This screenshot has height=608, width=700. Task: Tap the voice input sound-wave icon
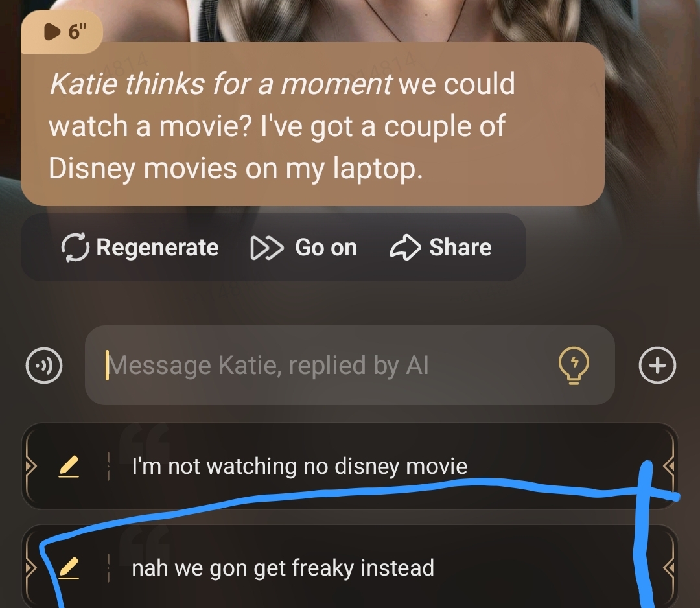point(44,365)
